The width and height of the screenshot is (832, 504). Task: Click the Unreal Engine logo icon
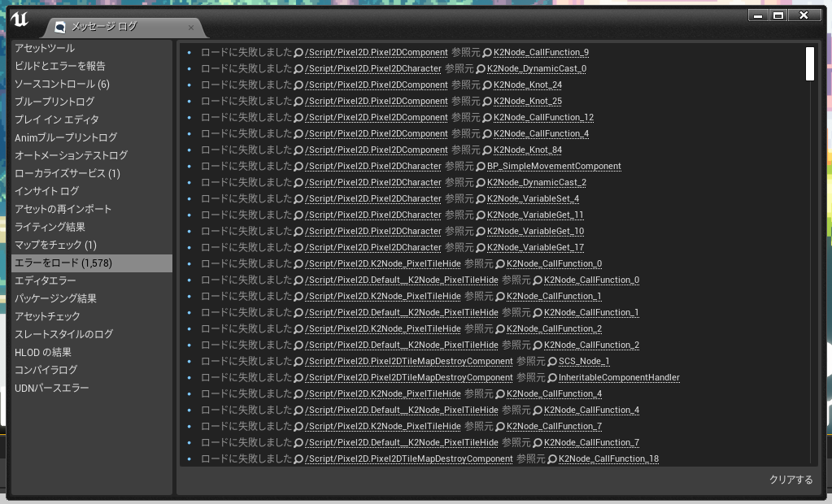(x=20, y=20)
